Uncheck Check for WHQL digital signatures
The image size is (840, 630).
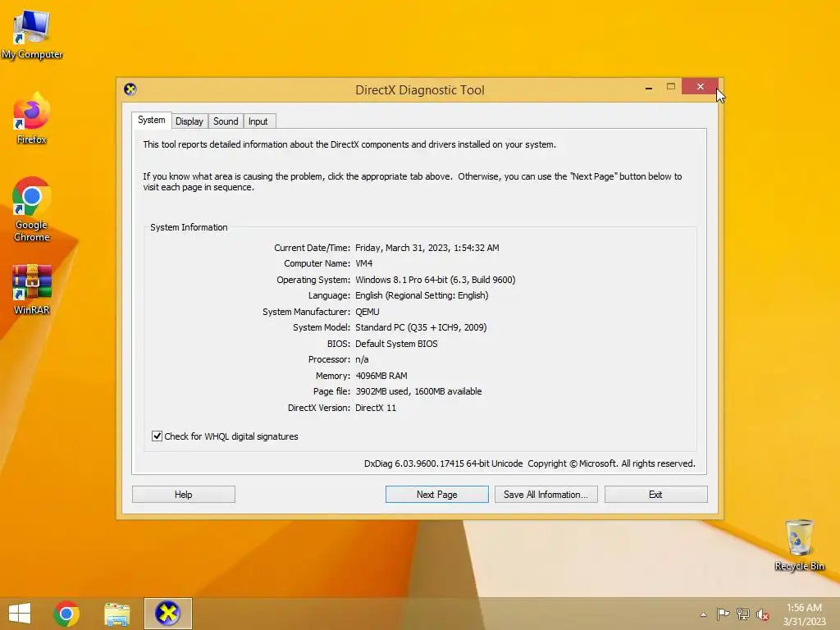click(157, 436)
